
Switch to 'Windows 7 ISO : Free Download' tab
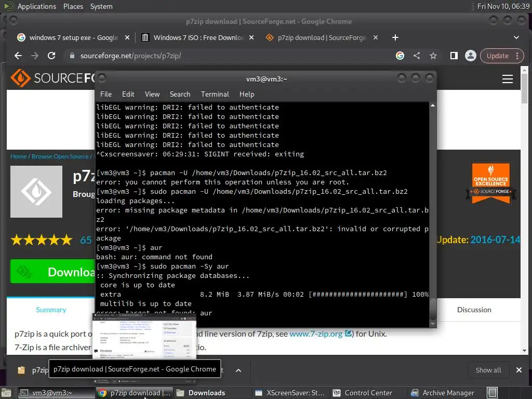198,37
